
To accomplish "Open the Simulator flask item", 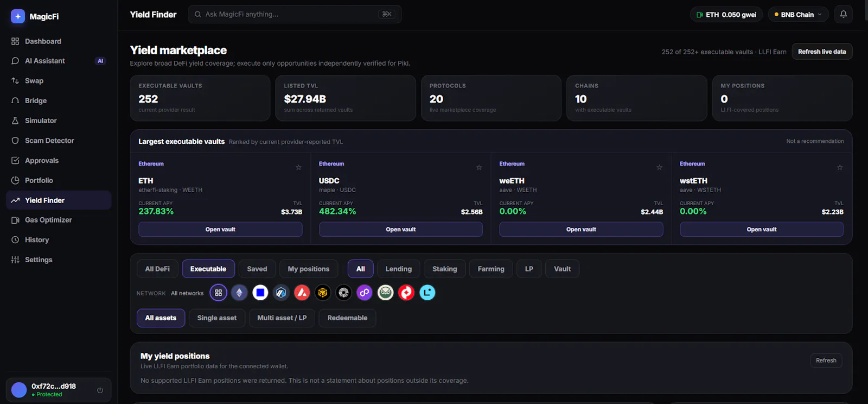I will [x=59, y=121].
